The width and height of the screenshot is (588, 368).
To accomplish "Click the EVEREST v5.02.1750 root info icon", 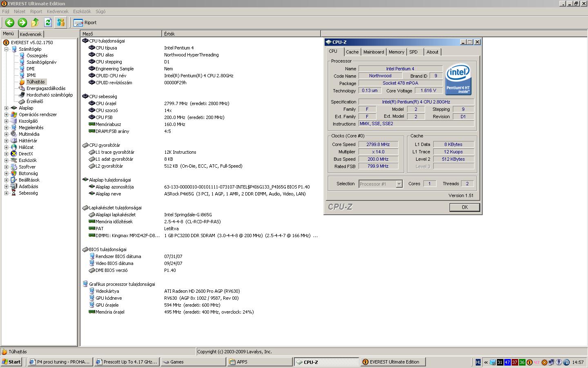I will pos(6,43).
